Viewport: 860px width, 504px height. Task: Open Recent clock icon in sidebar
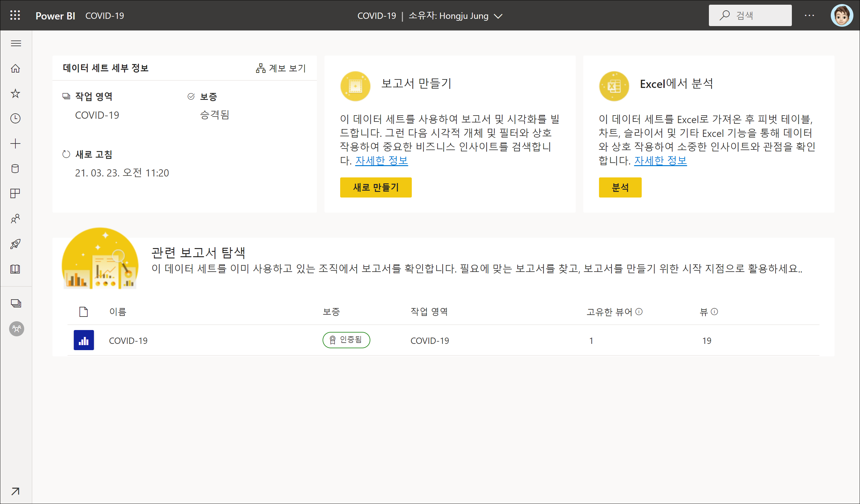click(15, 118)
